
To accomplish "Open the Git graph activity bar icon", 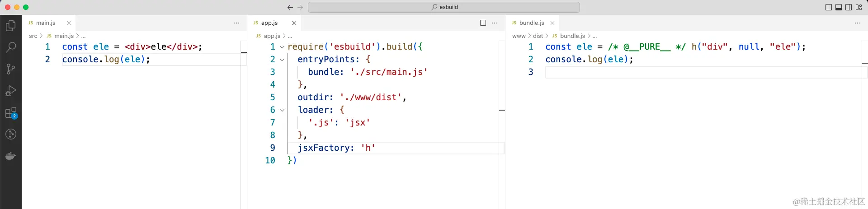I will pos(11,134).
